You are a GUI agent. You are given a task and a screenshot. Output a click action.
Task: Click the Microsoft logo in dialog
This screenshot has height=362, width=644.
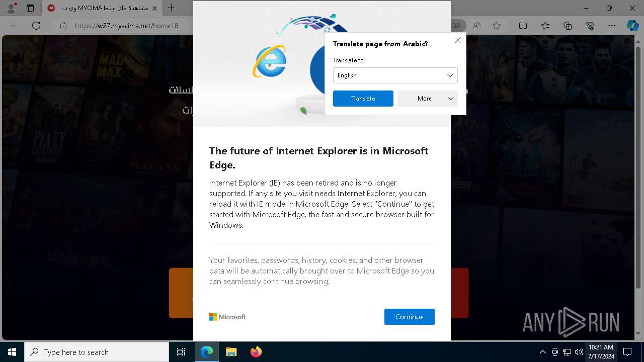click(227, 317)
